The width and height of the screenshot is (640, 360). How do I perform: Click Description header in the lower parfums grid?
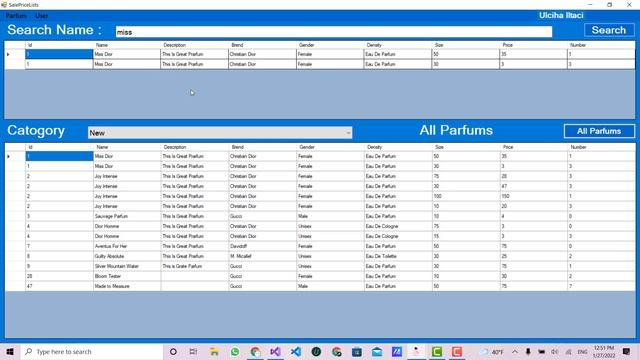point(175,147)
